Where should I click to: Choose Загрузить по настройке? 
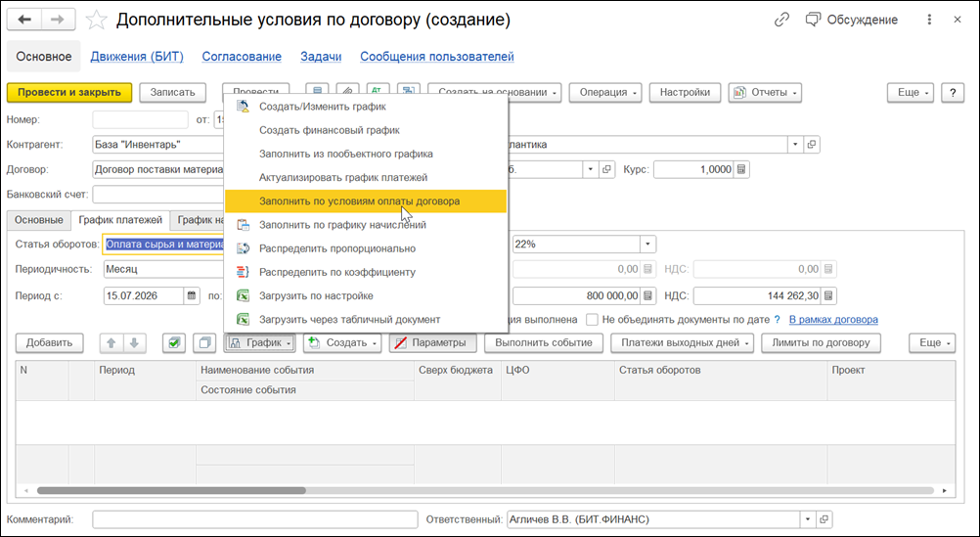coord(366,296)
